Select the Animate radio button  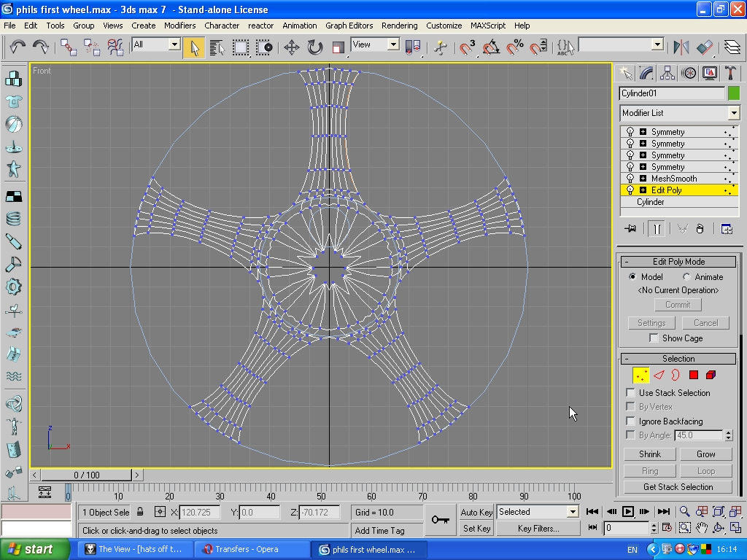pos(686,277)
